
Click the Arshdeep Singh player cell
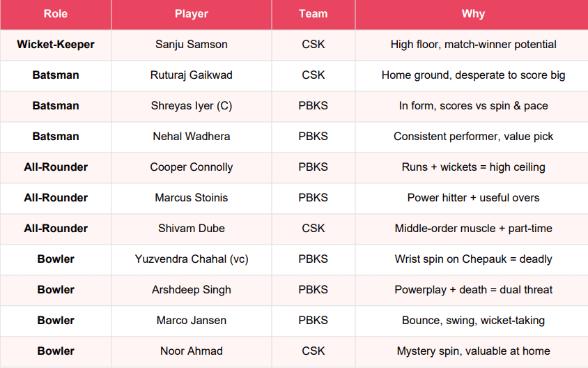[192, 290]
